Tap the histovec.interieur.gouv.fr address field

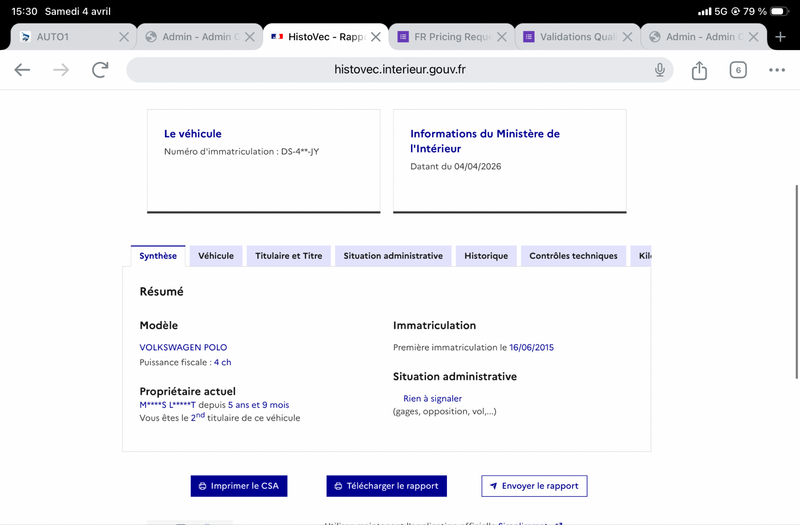pos(400,70)
